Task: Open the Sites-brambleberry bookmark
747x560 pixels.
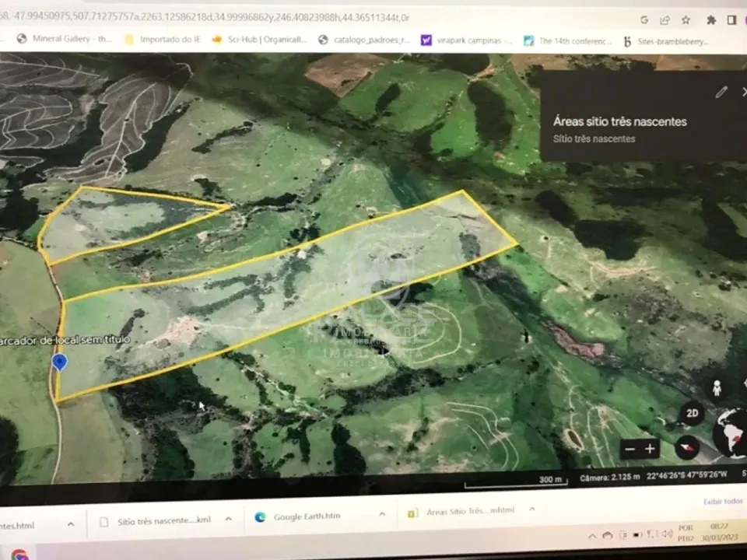Action: pos(665,41)
